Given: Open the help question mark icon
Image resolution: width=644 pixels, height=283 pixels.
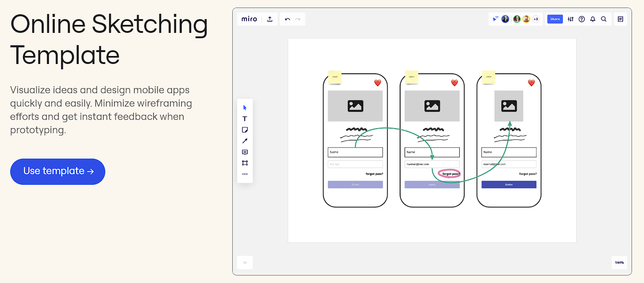Looking at the screenshot, I should pos(581,19).
